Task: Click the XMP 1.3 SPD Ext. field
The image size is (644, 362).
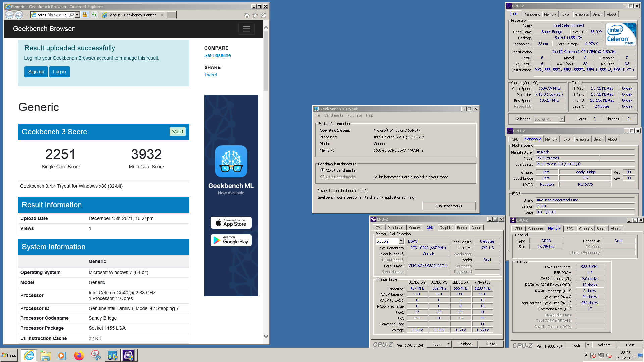Action: (487, 248)
